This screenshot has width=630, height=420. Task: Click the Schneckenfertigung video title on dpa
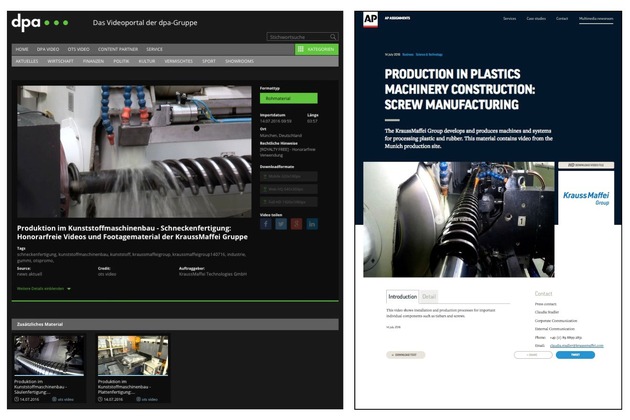tap(132, 233)
